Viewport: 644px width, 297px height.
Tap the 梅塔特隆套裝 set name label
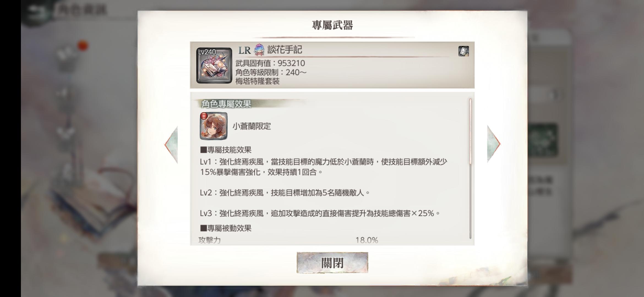257,81
